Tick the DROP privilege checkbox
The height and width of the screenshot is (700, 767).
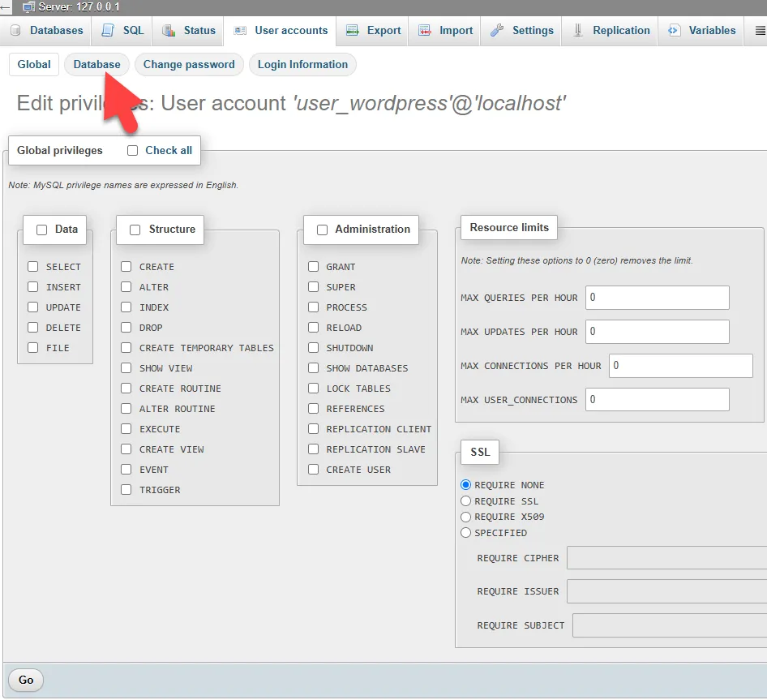[x=126, y=327]
